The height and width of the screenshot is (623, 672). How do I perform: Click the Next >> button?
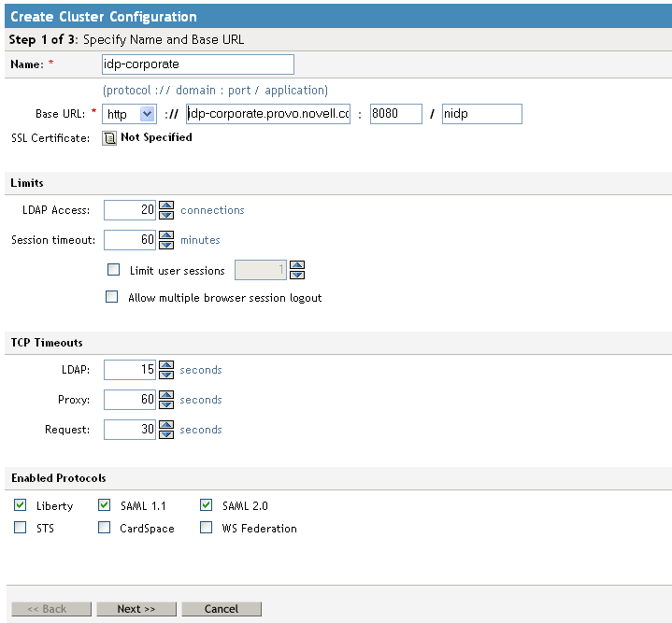[136, 609]
